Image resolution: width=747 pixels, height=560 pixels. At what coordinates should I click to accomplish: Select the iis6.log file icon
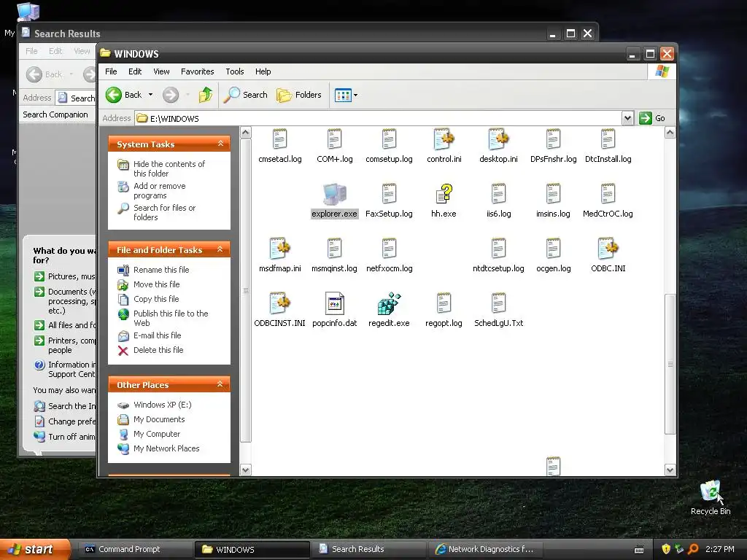coord(499,194)
